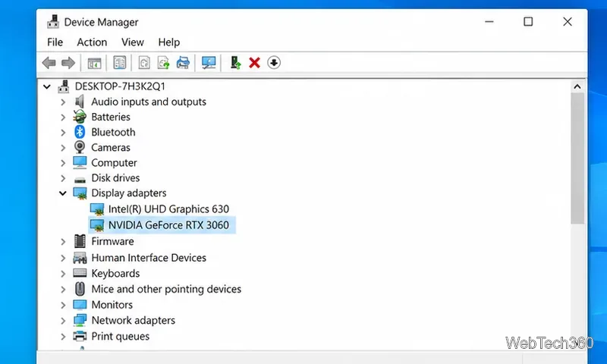Expand the Cameras category chevron
The width and height of the screenshot is (607, 364).
pyautogui.click(x=63, y=148)
